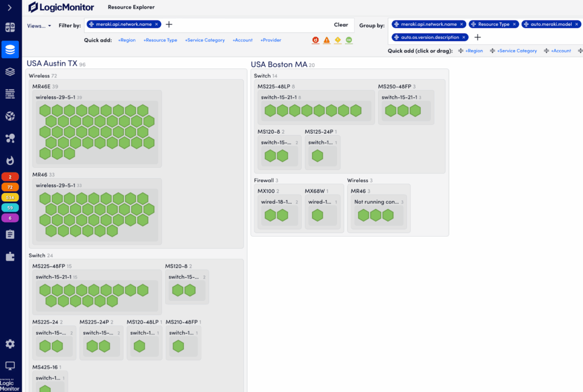Remove the Resource Type group-by tag
This screenshot has width=583, height=392.
click(514, 24)
